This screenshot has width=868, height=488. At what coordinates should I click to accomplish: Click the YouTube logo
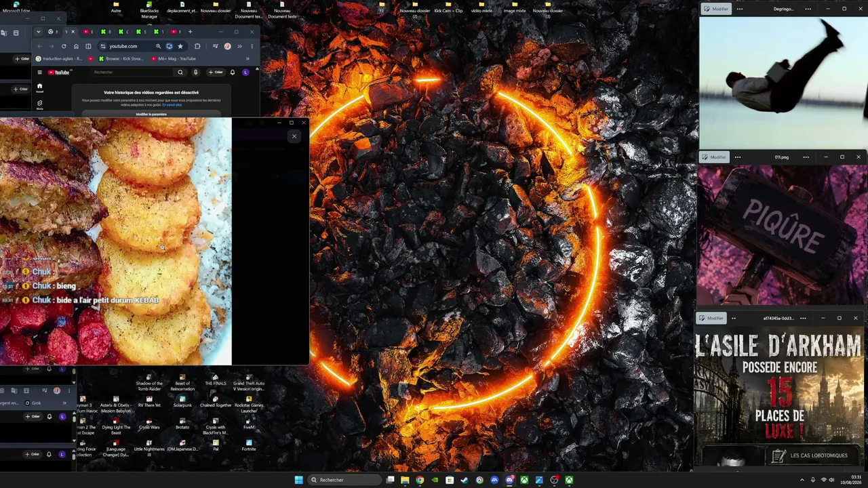pos(59,72)
